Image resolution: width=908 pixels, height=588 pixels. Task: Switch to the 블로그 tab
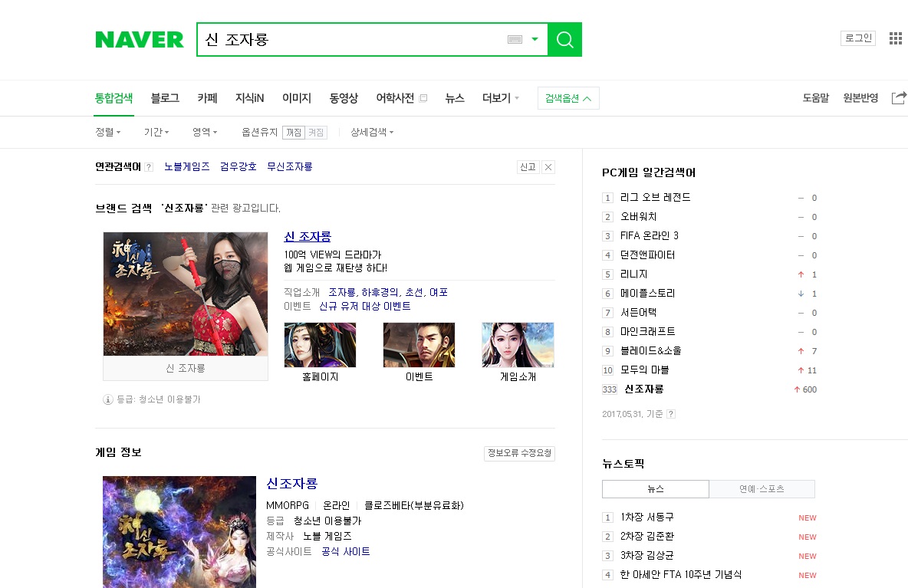click(165, 98)
